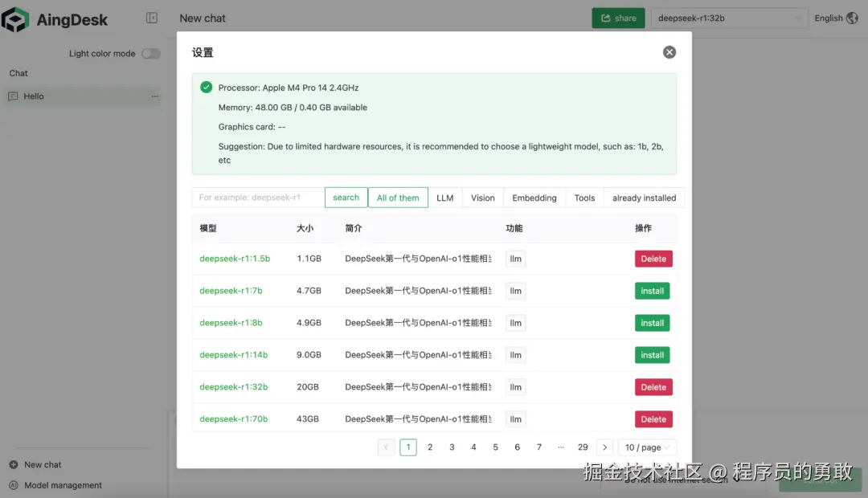Open Model management in sidebar
Image resolution: width=868 pixels, height=498 pixels.
[x=63, y=485]
